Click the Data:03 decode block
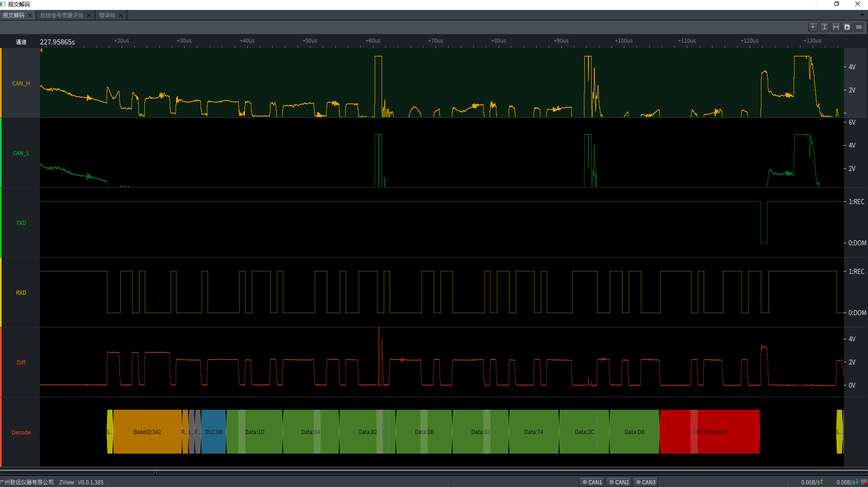The width and height of the screenshot is (868, 487). point(481,432)
